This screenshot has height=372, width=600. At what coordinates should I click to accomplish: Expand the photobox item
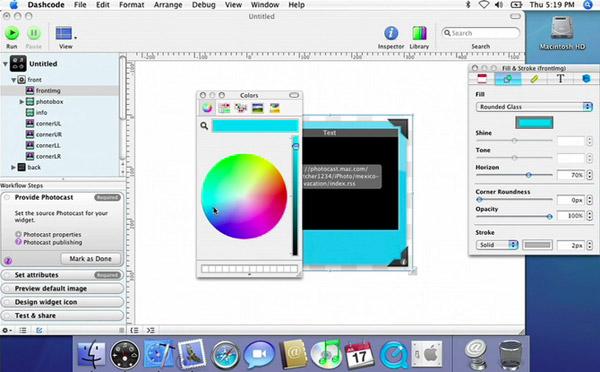coord(21,102)
